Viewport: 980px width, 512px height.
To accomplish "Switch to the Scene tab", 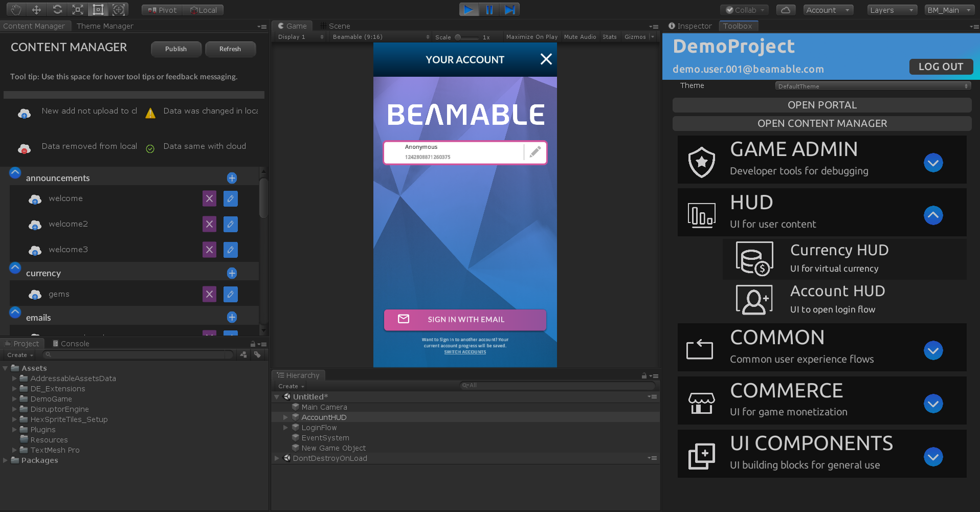I will [x=335, y=26].
